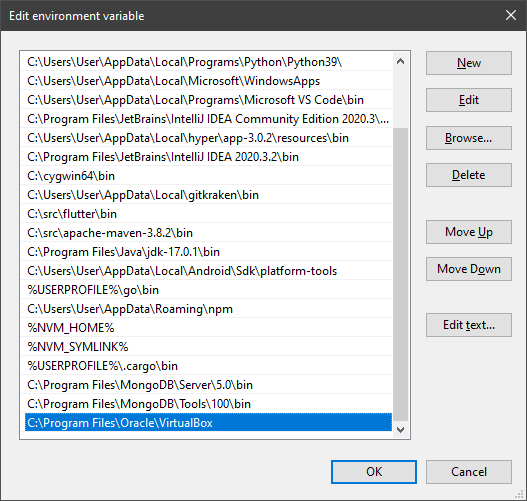Image resolution: width=527 pixels, height=501 pixels.
Task: Select the %USERPROFILE%\.cargo\bin entry
Action: (x=207, y=366)
